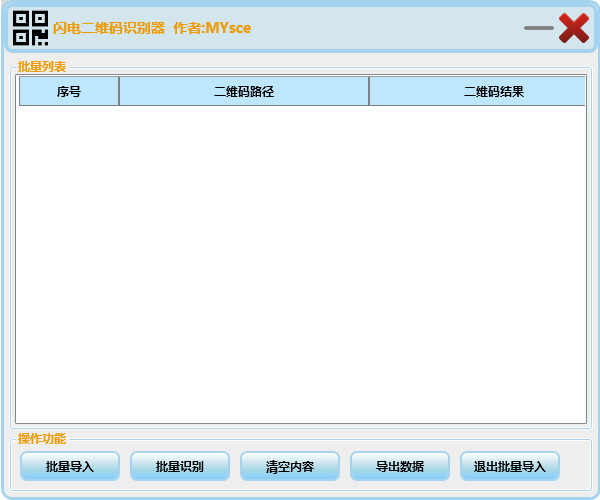
Task: Select the 序号 column header
Action: tap(69, 91)
